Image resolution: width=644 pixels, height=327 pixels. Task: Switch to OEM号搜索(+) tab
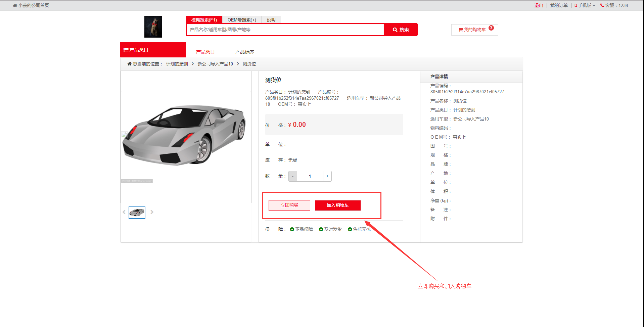point(242,20)
